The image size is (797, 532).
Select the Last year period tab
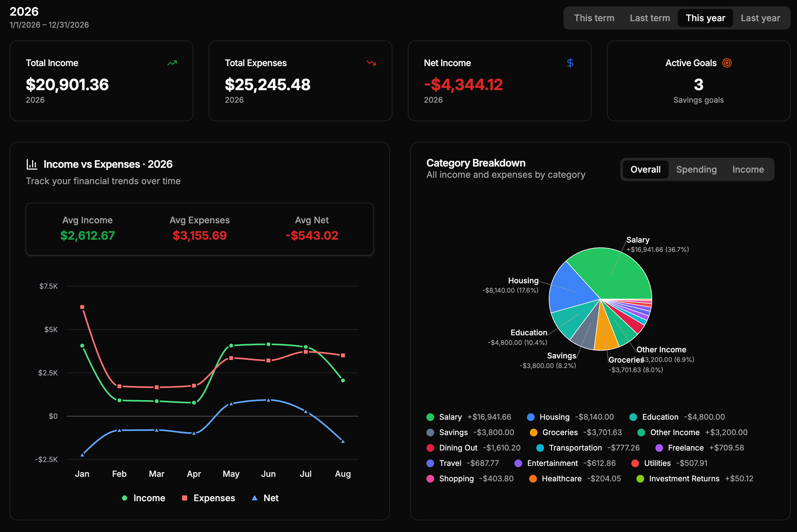pos(760,18)
